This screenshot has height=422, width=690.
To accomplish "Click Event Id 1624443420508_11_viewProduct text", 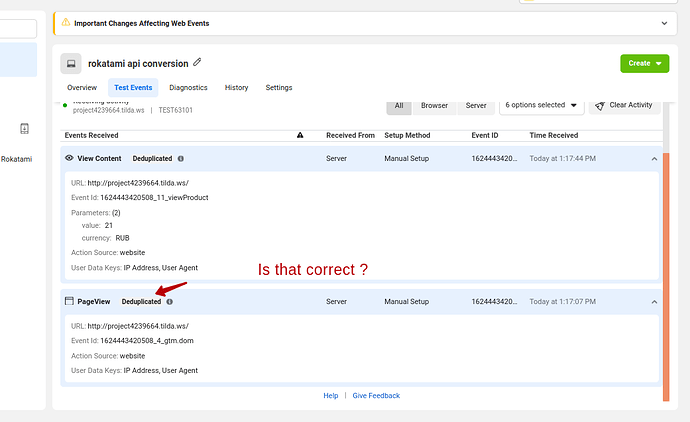I will (154, 198).
